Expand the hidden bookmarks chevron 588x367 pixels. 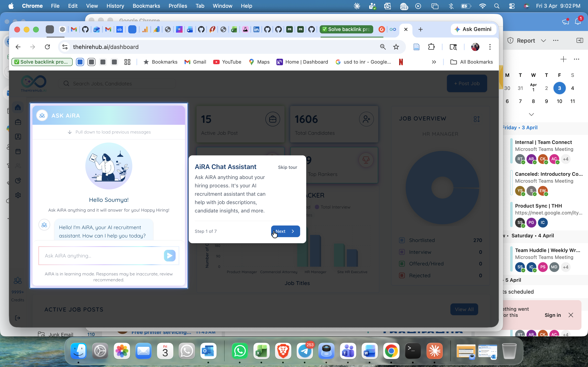click(434, 62)
